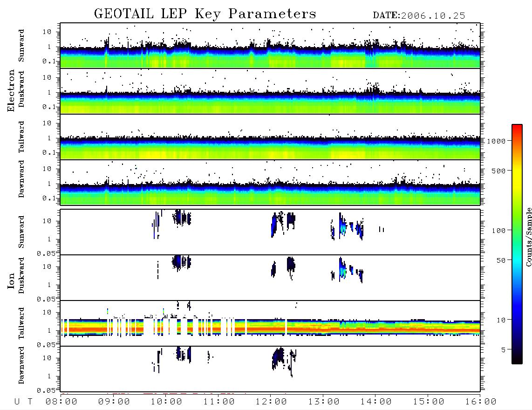The width and height of the screenshot is (532, 410).
Task: Select the 15:00 time axis label
Action: click(429, 402)
